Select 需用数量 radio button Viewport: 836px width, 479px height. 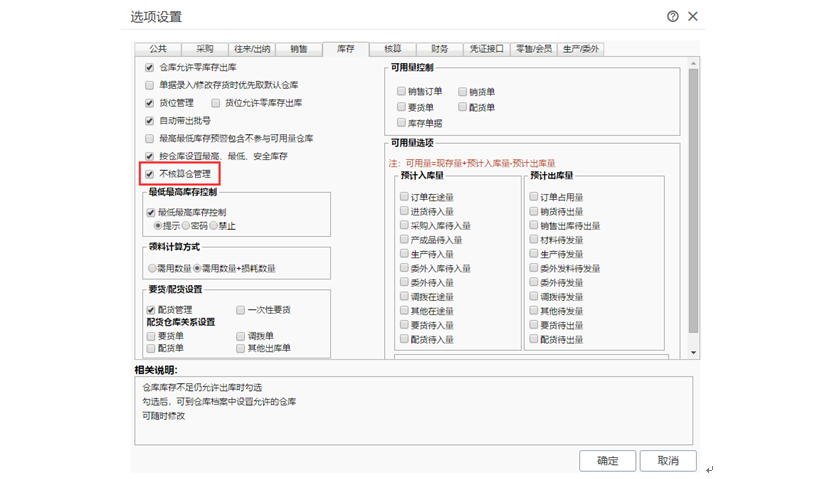[152, 268]
